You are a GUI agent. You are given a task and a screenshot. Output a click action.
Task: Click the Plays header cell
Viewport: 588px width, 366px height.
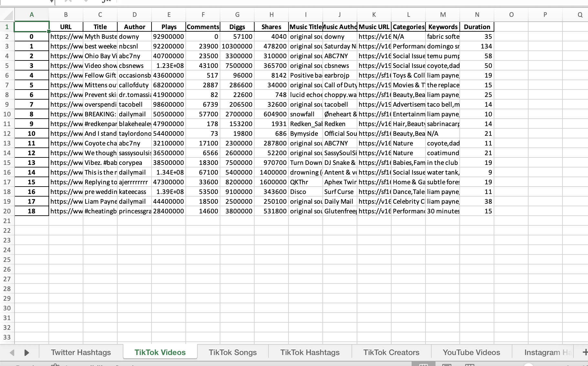point(169,27)
